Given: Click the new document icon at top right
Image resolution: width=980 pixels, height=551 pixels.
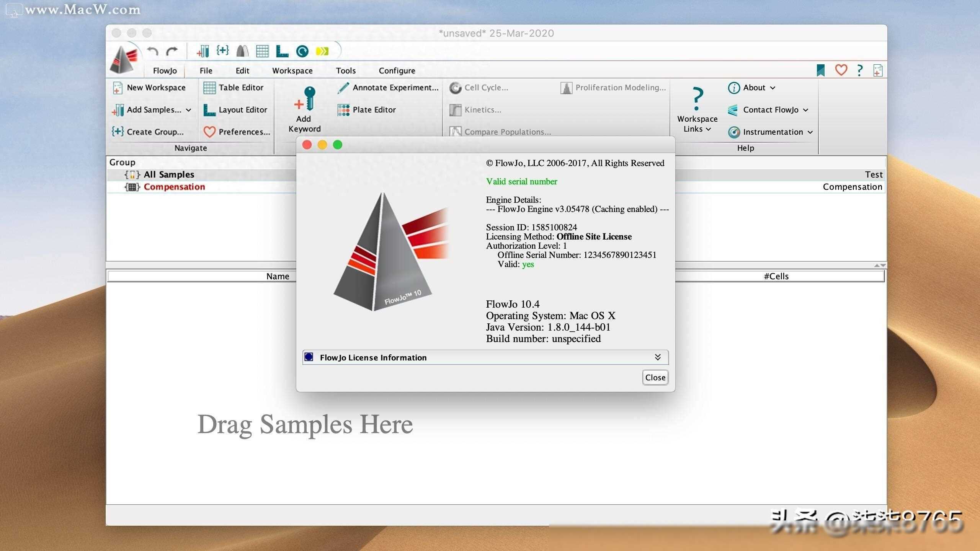Looking at the screenshot, I should point(878,70).
